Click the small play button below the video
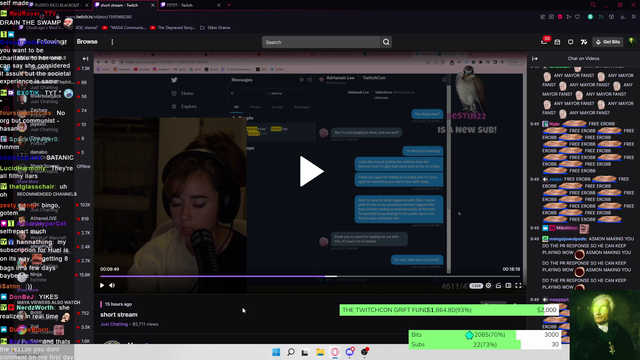The height and width of the screenshot is (360, 640). (102, 285)
